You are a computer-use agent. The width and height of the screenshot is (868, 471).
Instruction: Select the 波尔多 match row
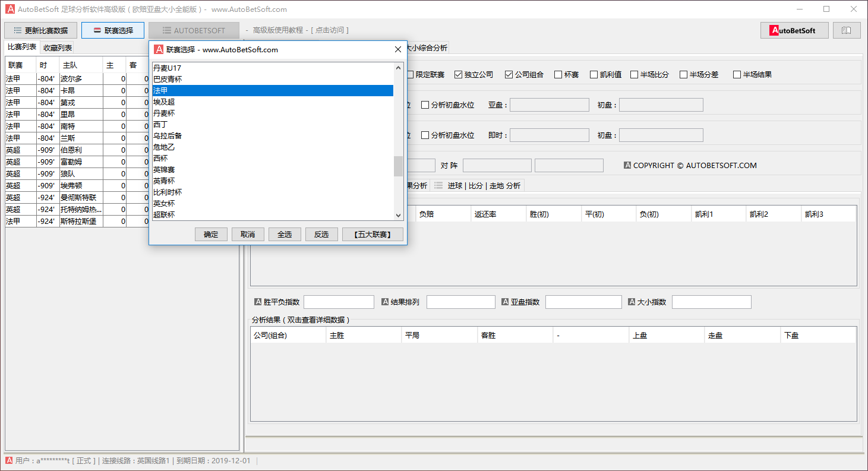coord(77,79)
